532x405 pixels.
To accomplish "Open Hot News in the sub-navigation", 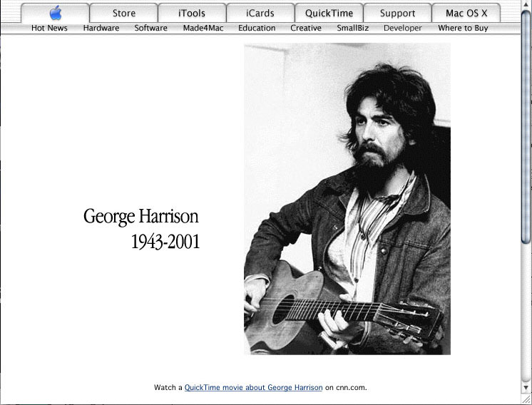I will [49, 28].
